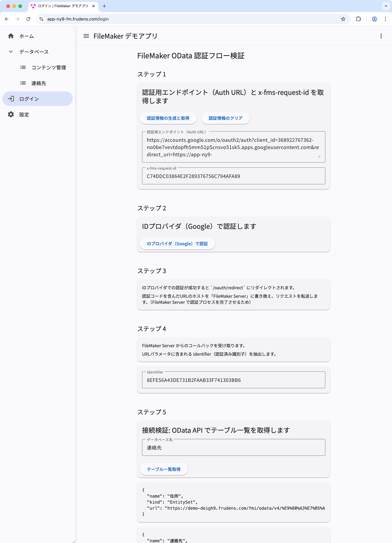This screenshot has height=543, width=392.
Task: Open site information icon in address bar
Action: tap(41, 19)
